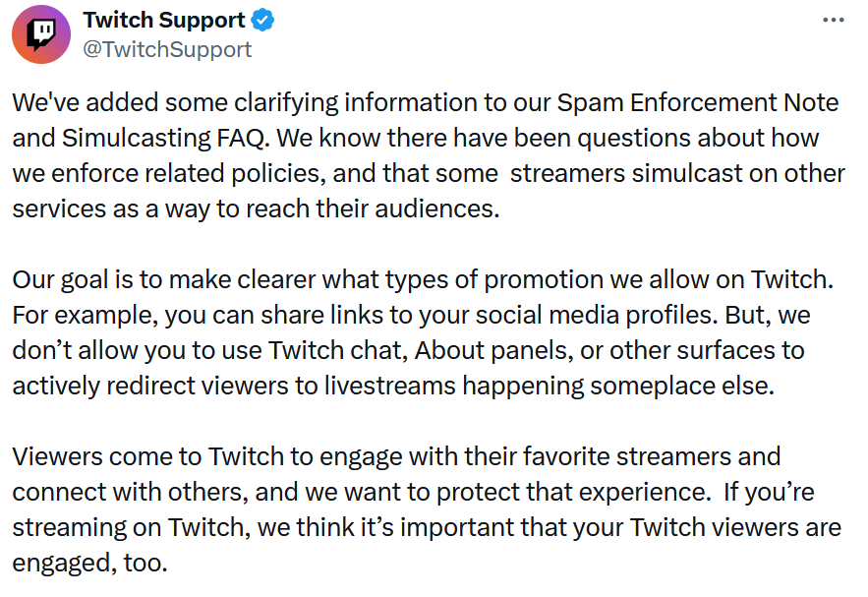Click the phrase "Spam Enforcement Note"

pyautogui.click(x=698, y=103)
